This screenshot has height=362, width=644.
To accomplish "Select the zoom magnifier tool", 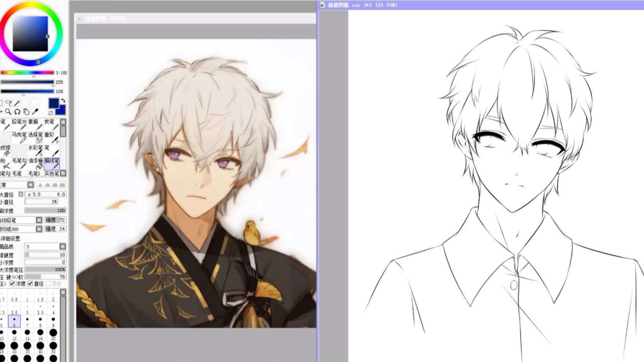I will [8, 112].
